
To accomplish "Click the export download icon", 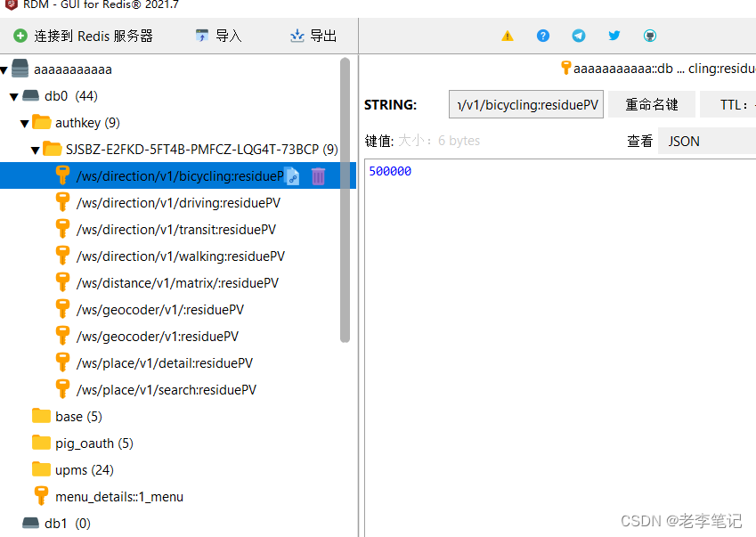I will click(297, 36).
